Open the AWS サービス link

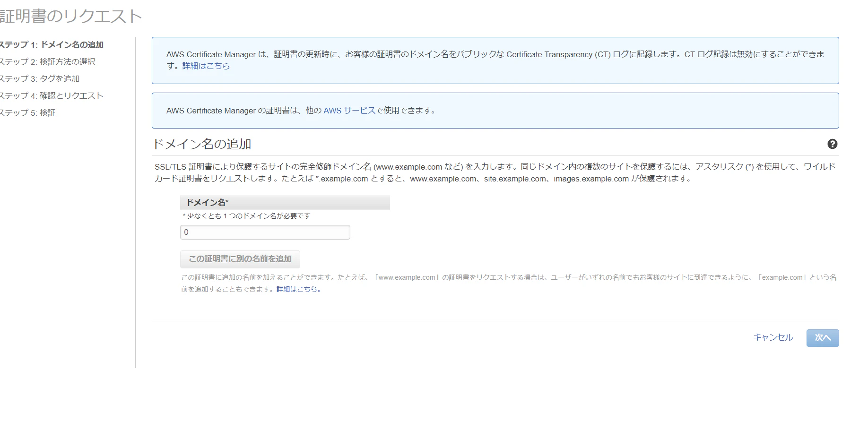coord(349,111)
